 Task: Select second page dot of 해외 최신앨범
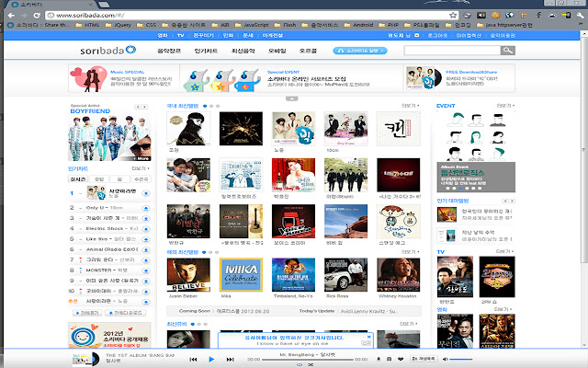[x=209, y=252]
